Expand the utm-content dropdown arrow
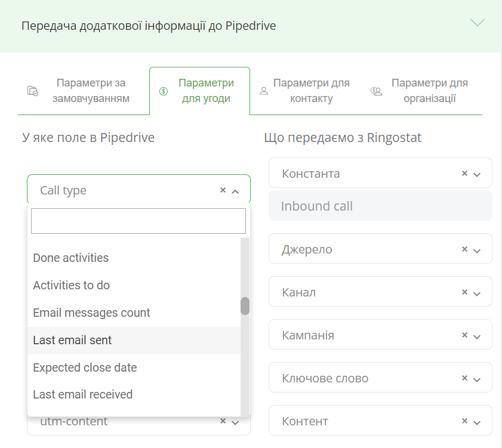The image size is (502, 448). click(x=235, y=422)
